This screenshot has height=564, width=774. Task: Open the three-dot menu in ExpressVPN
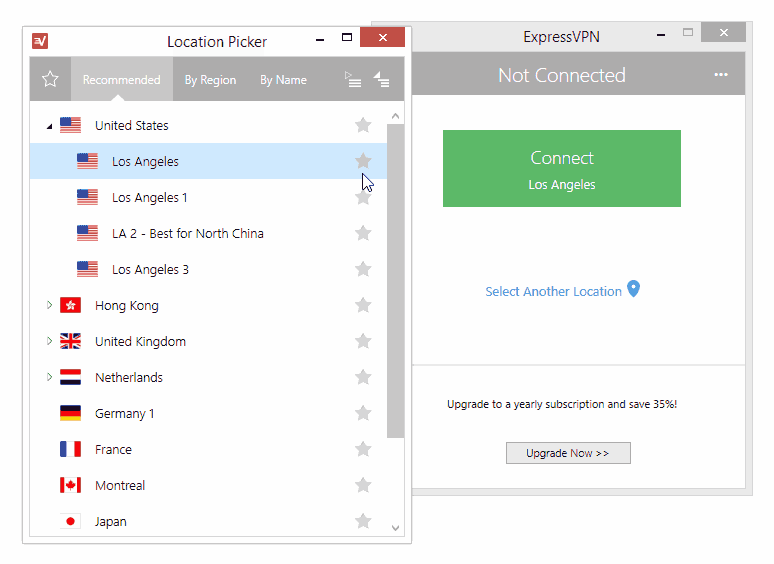point(721,76)
